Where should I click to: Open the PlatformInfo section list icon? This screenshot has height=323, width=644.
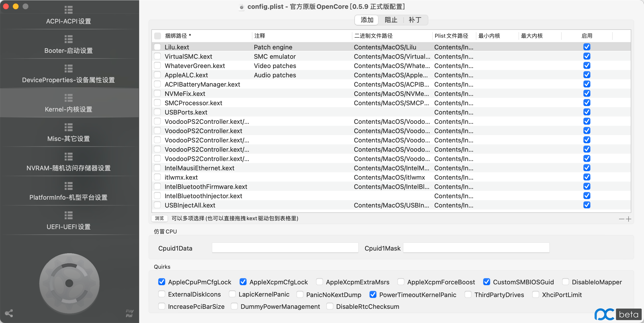click(69, 186)
